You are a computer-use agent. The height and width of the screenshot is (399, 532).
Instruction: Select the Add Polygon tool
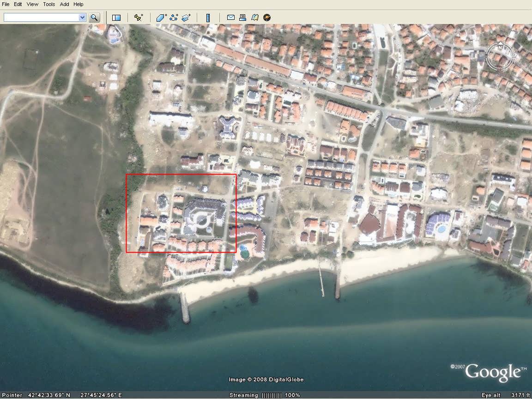162,18
